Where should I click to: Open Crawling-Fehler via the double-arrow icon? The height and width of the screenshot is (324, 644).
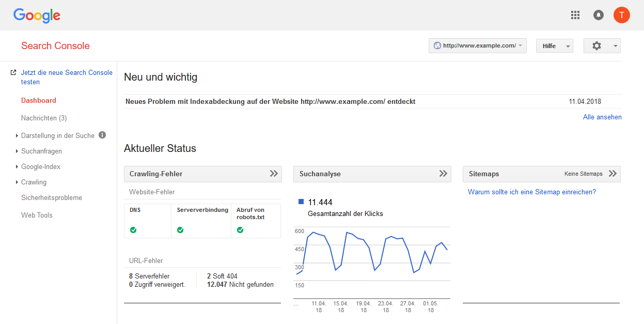click(274, 174)
